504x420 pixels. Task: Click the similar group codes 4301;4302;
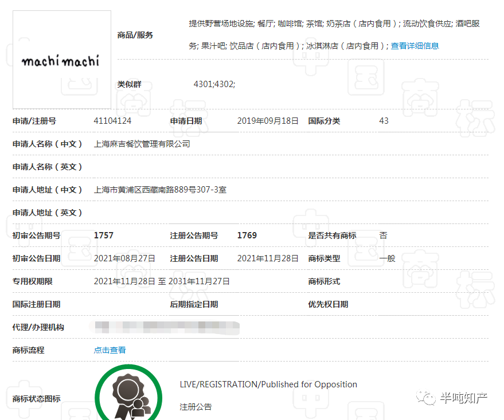pos(214,84)
